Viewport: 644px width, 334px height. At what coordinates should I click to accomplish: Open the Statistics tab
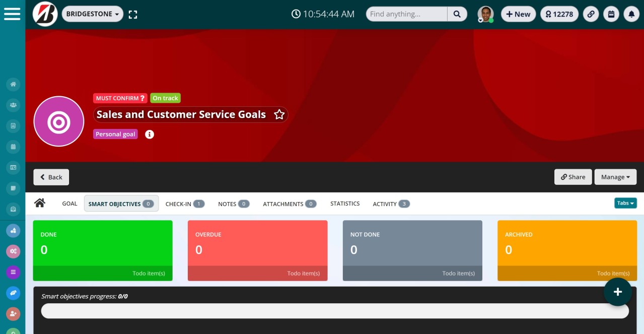[345, 204]
